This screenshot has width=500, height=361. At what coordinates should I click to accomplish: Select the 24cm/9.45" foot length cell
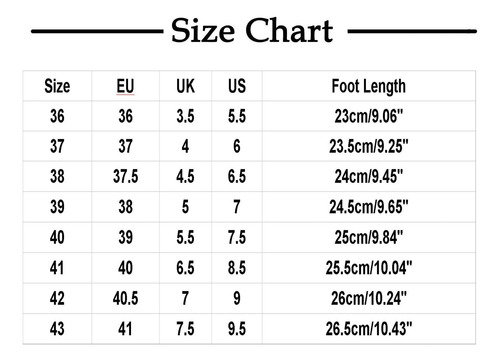pyautogui.click(x=369, y=176)
